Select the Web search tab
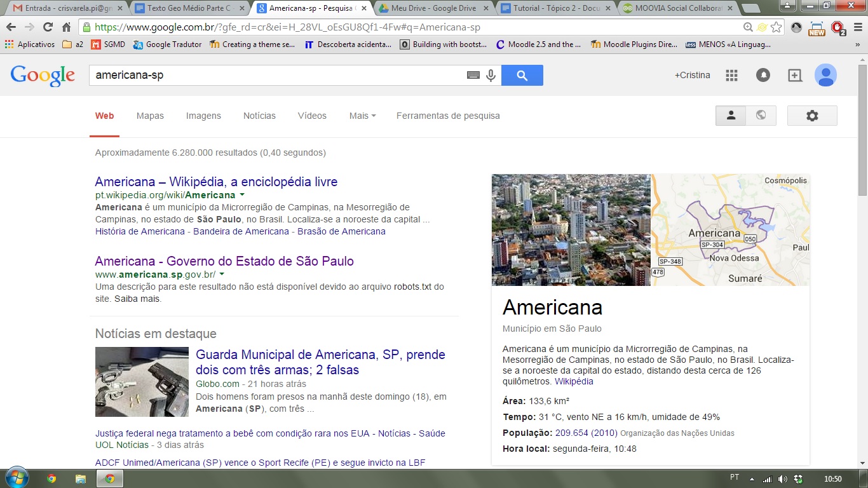Screen dimensions: 868x488 [104, 116]
